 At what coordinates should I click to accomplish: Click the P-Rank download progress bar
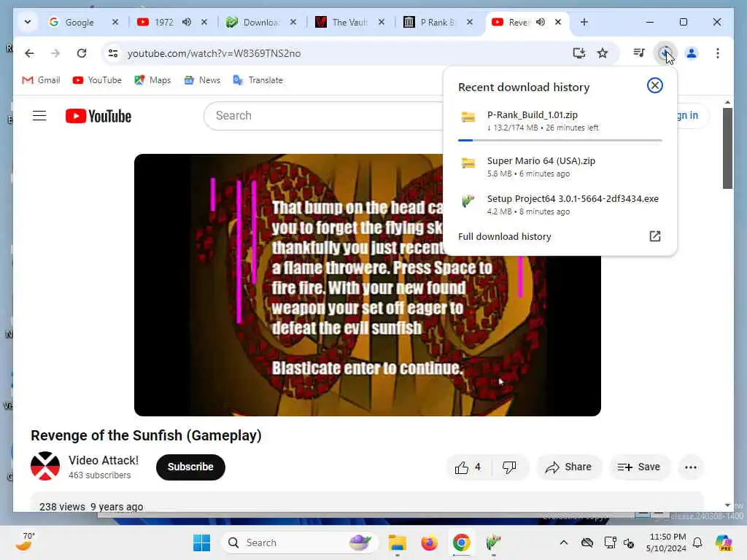pyautogui.click(x=560, y=141)
